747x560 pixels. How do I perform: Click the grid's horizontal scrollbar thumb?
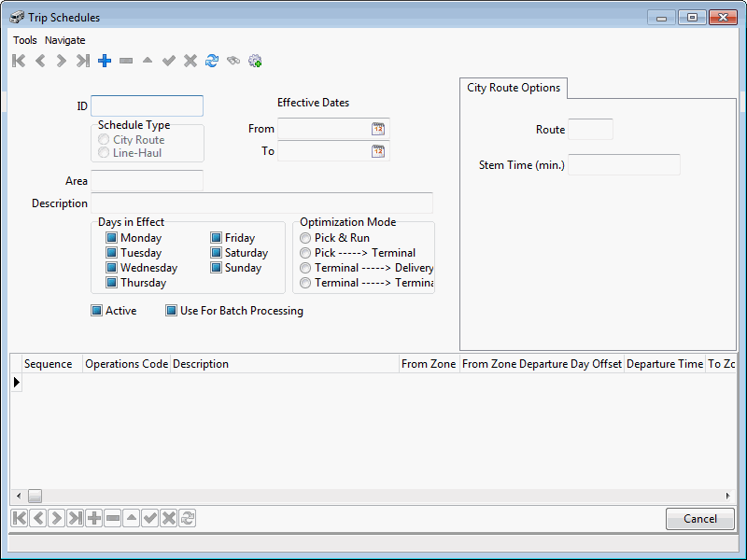tap(35, 496)
